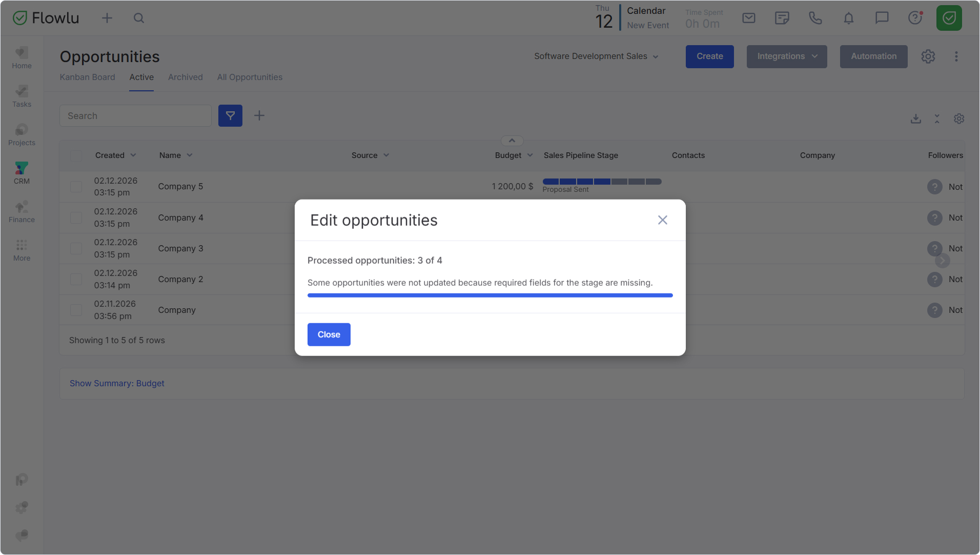Image resolution: width=980 pixels, height=555 pixels.
Task: Click the filter funnel button
Action: point(230,116)
